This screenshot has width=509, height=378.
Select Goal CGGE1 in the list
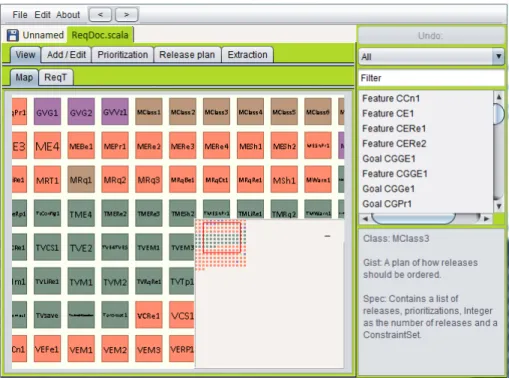425,159
